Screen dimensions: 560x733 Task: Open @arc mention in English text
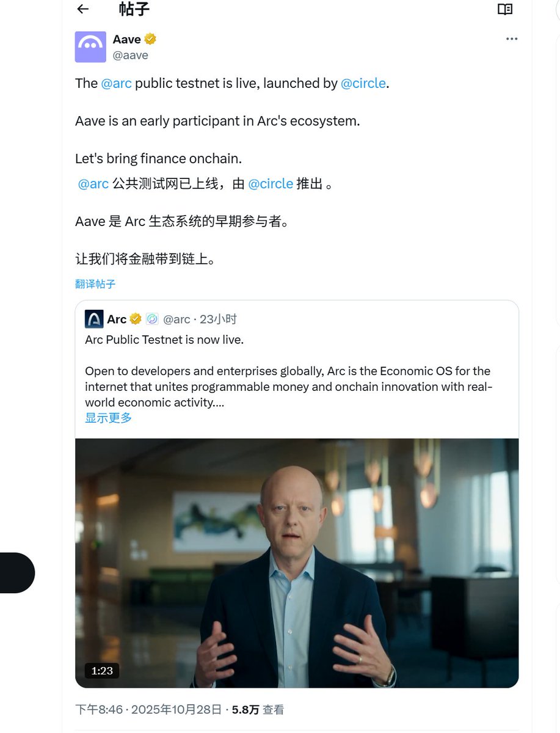116,83
